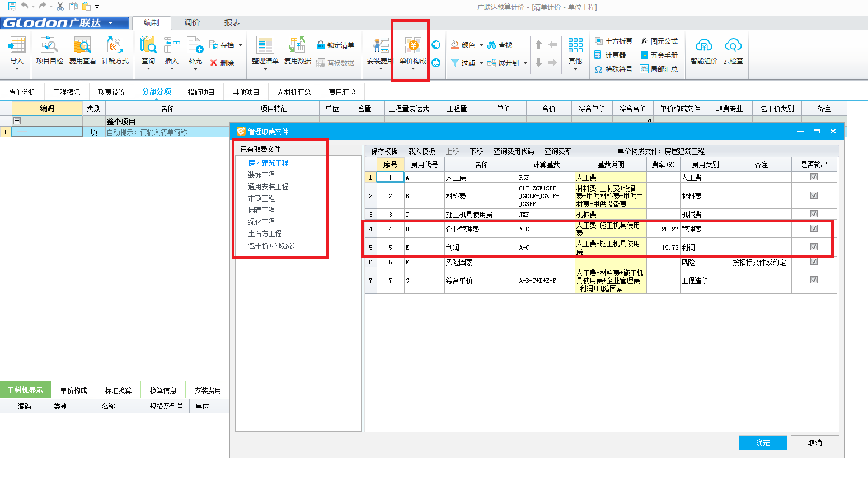Toggle output checkbox for 材料费 row

814,195
